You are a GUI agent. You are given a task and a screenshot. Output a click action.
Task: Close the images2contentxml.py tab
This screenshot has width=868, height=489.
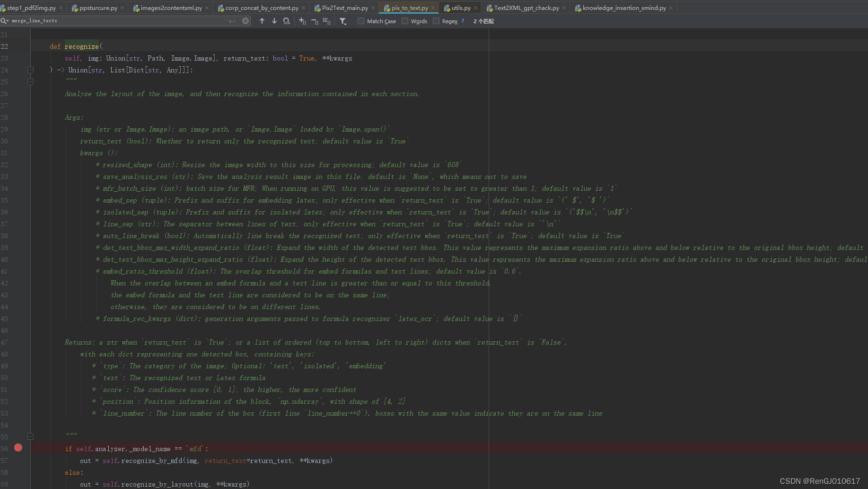[x=207, y=8]
